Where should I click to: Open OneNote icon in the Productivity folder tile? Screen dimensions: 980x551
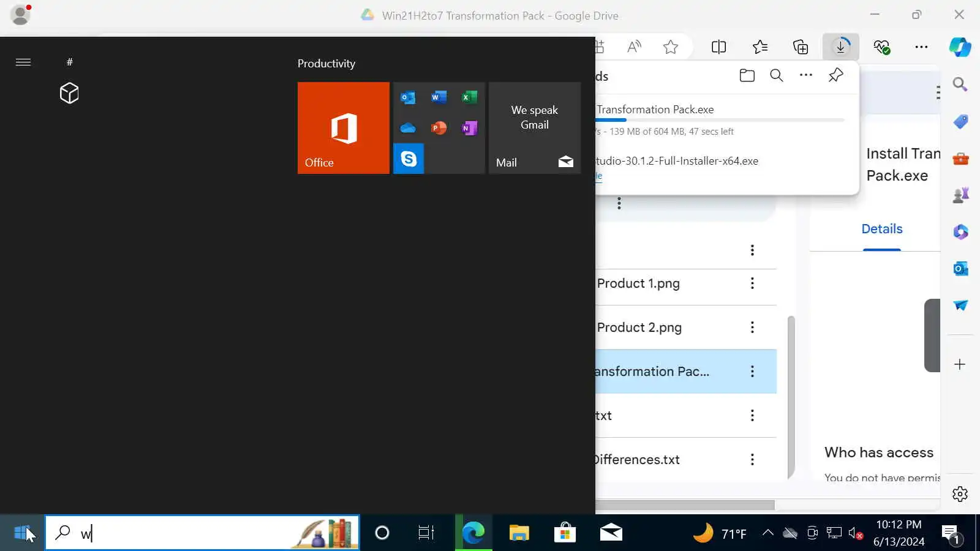click(469, 128)
